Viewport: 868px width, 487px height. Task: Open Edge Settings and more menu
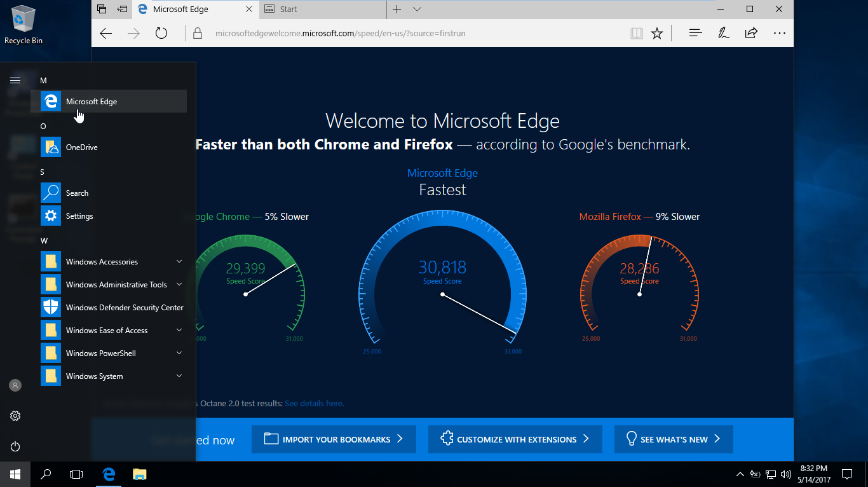[779, 32]
